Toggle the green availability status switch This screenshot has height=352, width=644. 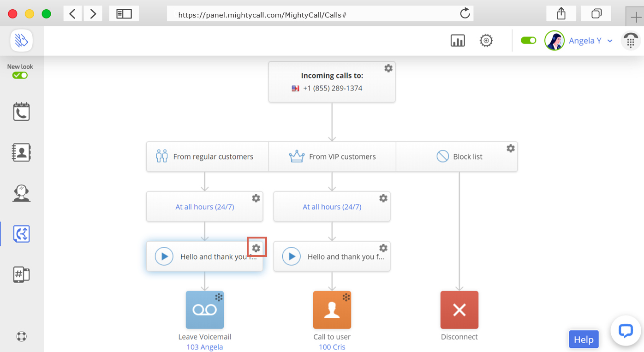point(528,41)
